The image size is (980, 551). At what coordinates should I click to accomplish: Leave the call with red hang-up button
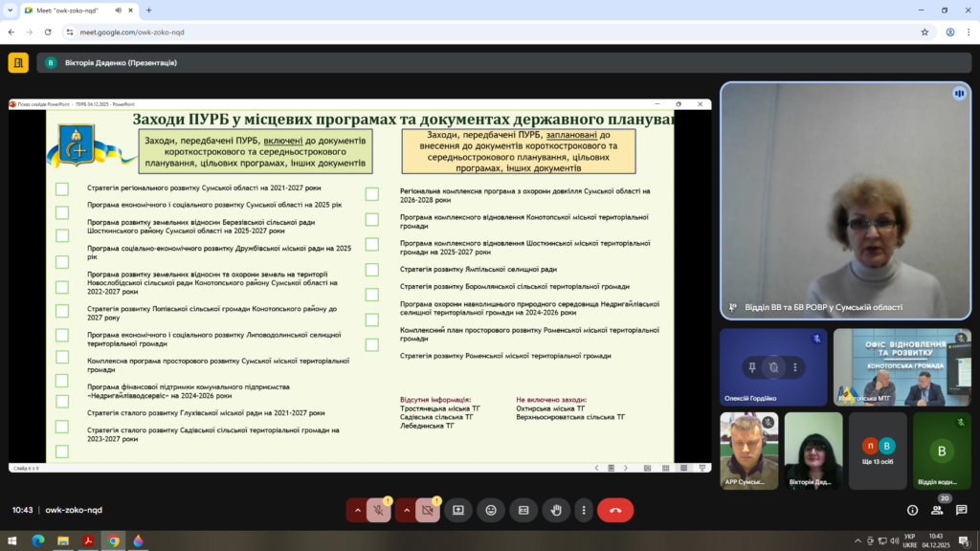coord(615,510)
